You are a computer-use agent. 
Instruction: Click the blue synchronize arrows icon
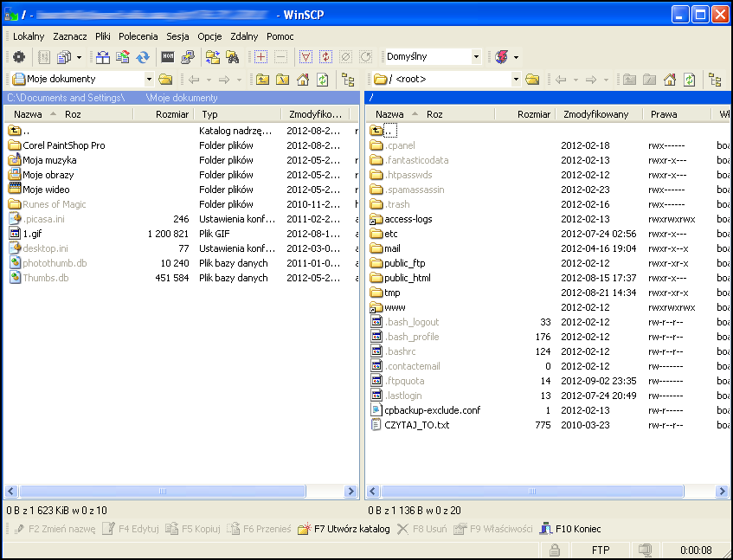[143, 57]
